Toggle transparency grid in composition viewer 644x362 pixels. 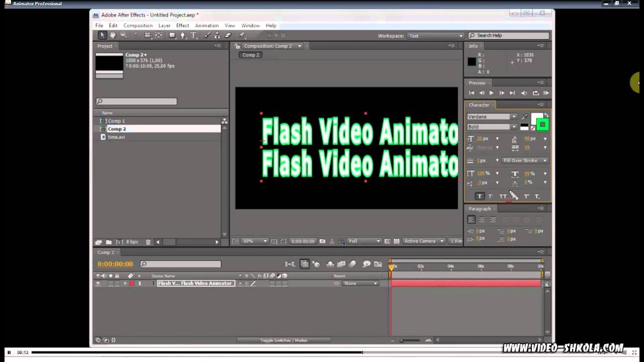[396, 241]
